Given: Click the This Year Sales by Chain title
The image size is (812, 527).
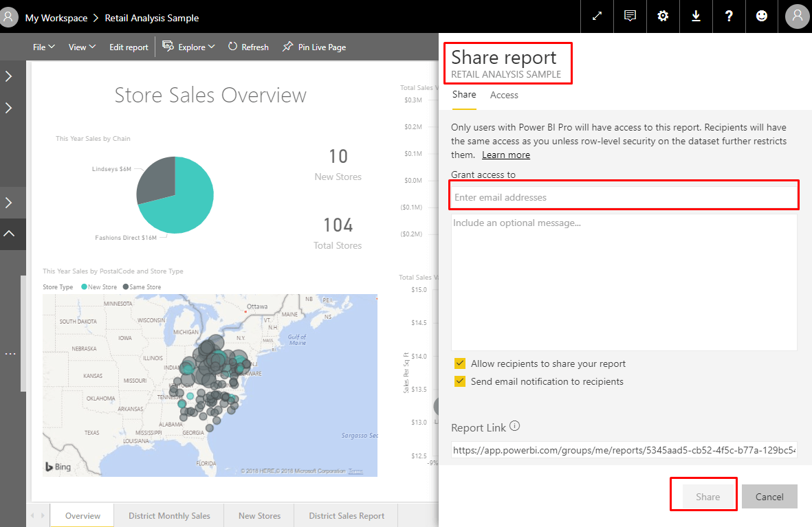Looking at the screenshot, I should click(94, 138).
